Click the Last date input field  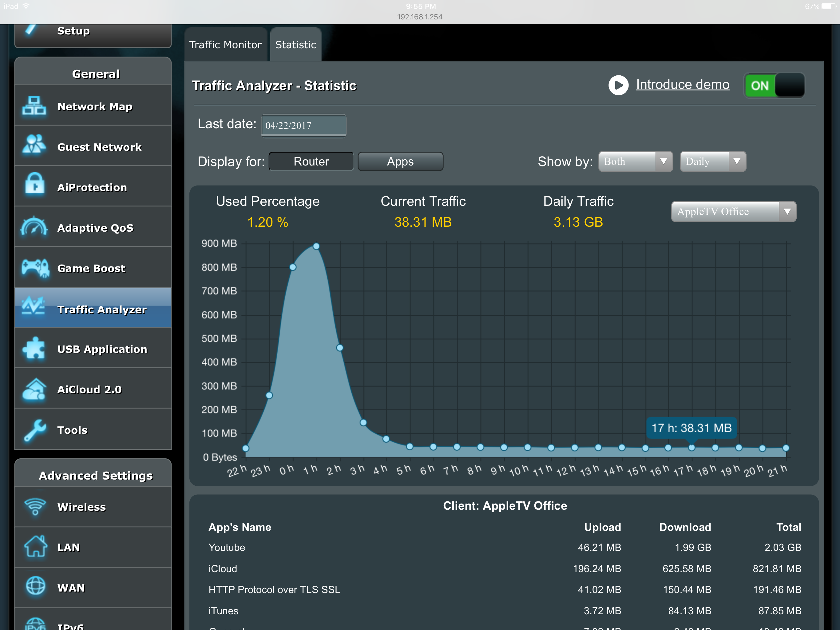point(303,126)
